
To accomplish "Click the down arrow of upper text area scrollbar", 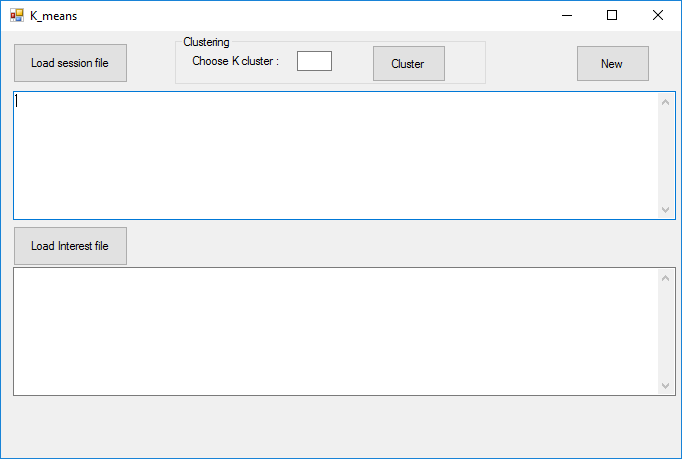I will point(667,210).
